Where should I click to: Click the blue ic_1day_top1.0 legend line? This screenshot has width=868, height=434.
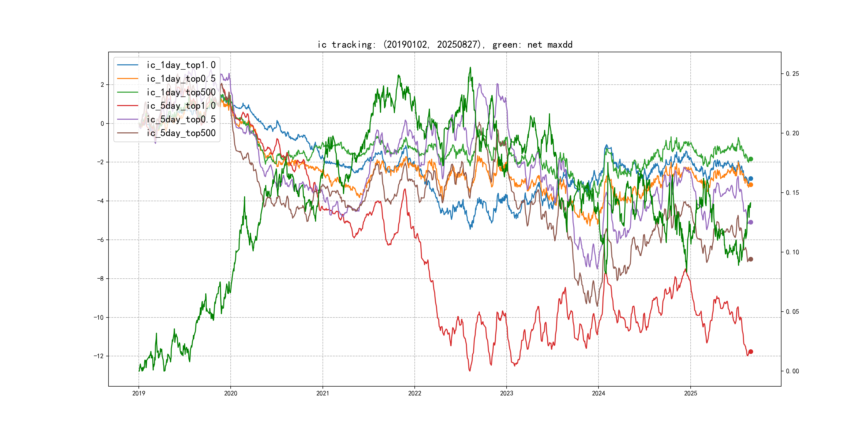(127, 65)
